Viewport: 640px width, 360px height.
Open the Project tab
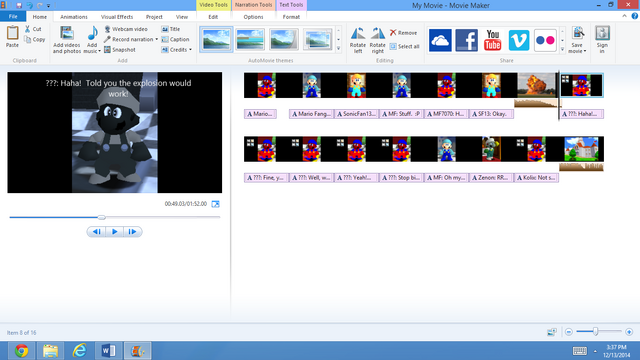154,17
